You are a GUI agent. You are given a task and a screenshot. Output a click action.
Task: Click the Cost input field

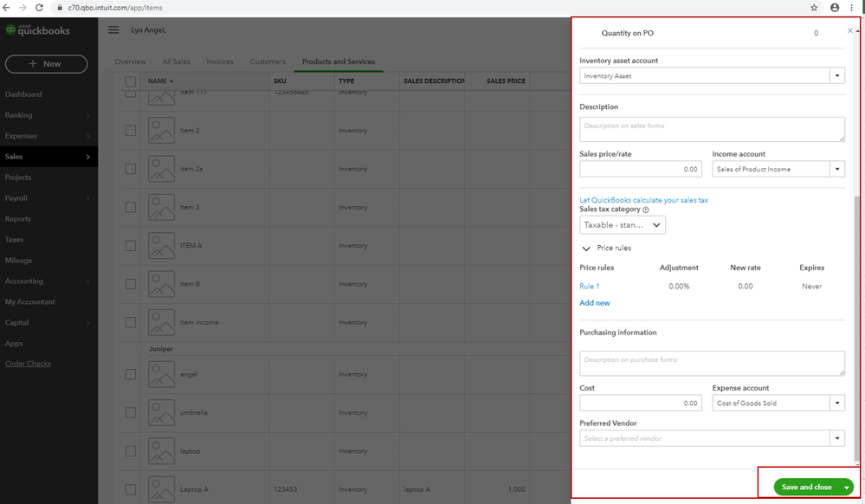point(641,403)
